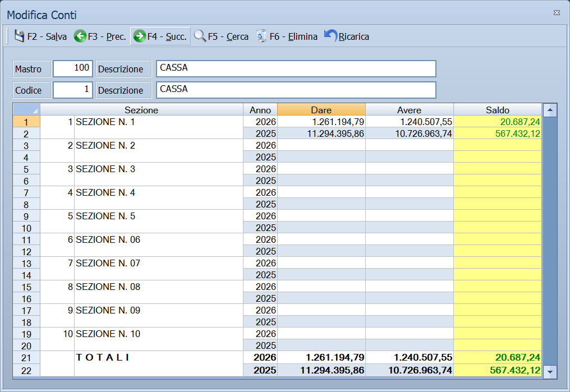Screen dimensions: 570x392
Task: Click the Codice description field
Action: (296, 90)
